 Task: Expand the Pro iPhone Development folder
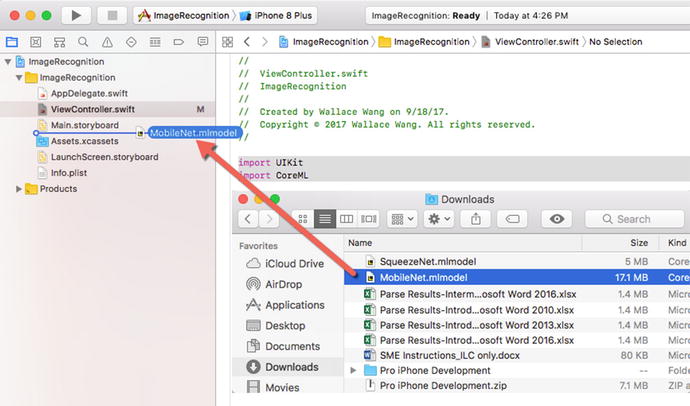(353, 370)
